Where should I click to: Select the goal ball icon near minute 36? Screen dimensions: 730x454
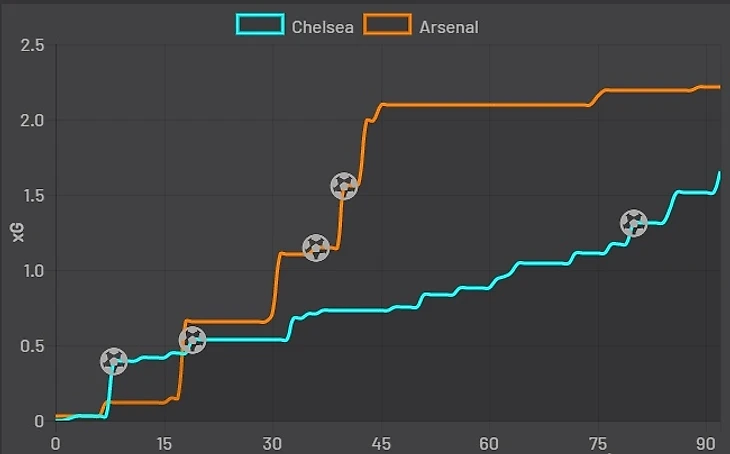316,248
